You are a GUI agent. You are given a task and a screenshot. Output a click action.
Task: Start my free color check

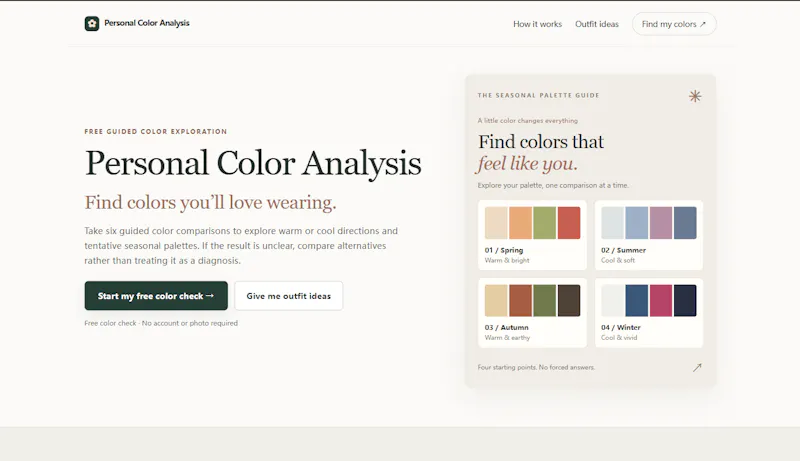(156, 296)
